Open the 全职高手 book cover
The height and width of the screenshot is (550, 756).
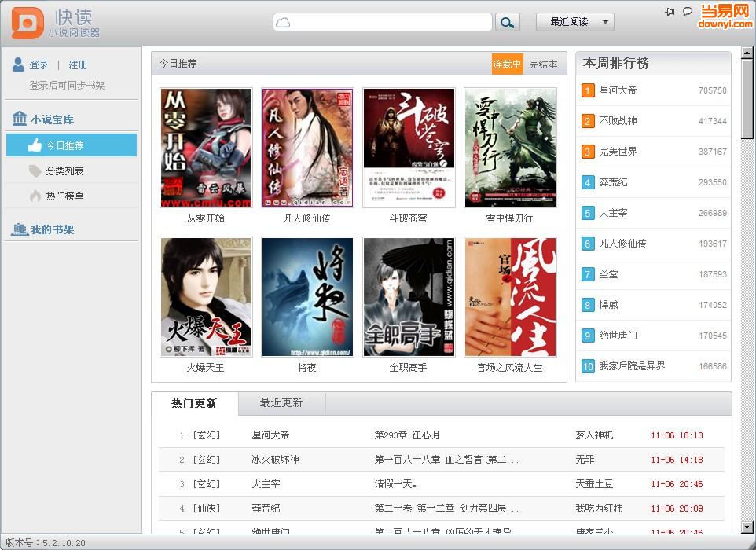click(409, 297)
